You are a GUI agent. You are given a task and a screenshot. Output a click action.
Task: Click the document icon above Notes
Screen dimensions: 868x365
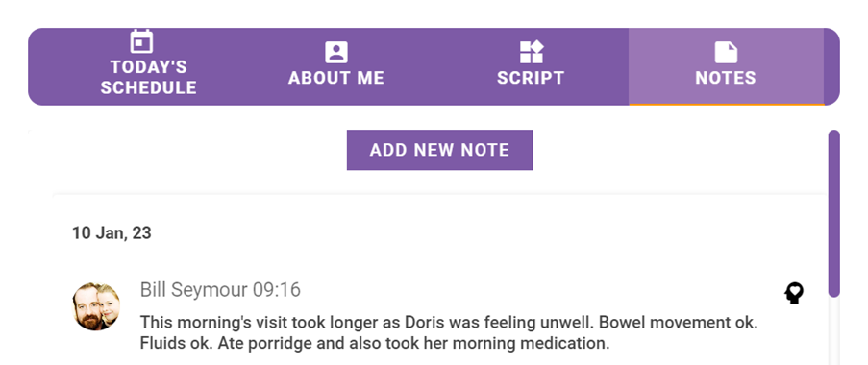[726, 53]
